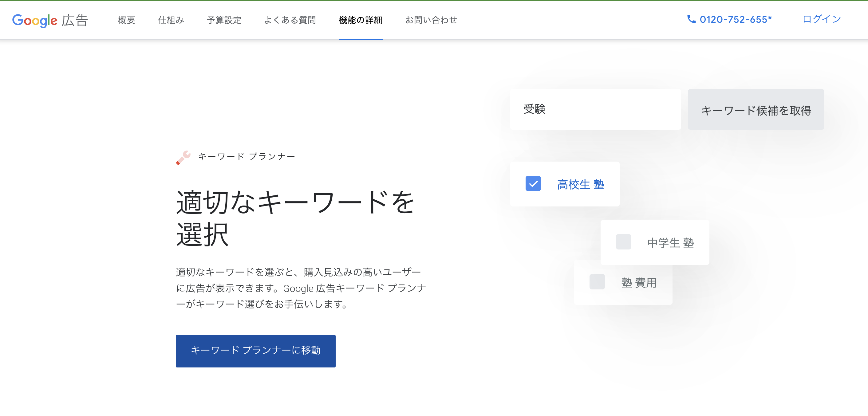Check the 塾 費用 checkbox
The width and height of the screenshot is (868, 416).
tap(597, 282)
